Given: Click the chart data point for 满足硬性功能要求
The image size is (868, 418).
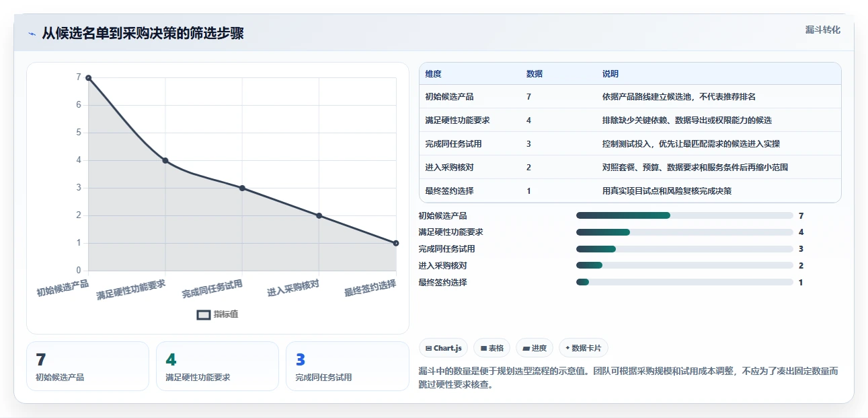Looking at the screenshot, I should pyautogui.click(x=165, y=160).
